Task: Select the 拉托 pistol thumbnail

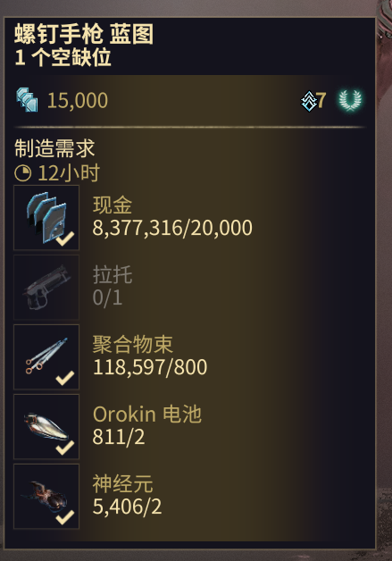Action: (x=46, y=287)
